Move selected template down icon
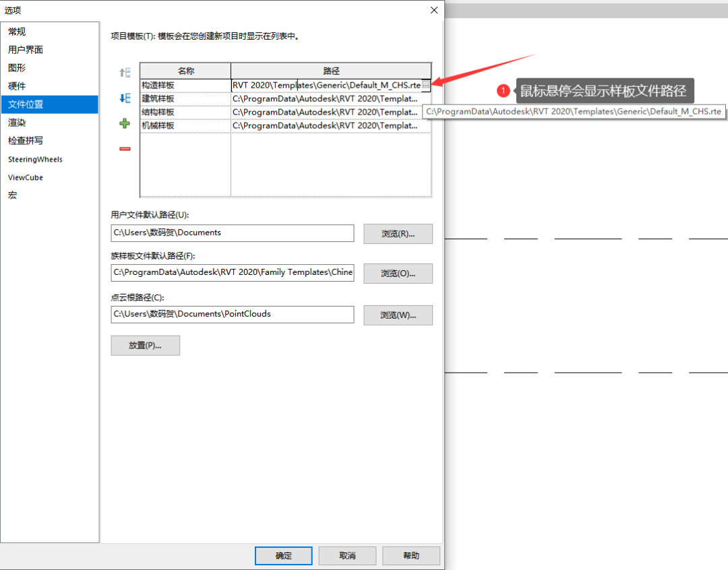Viewport: 728px width, 570px height. click(x=125, y=98)
